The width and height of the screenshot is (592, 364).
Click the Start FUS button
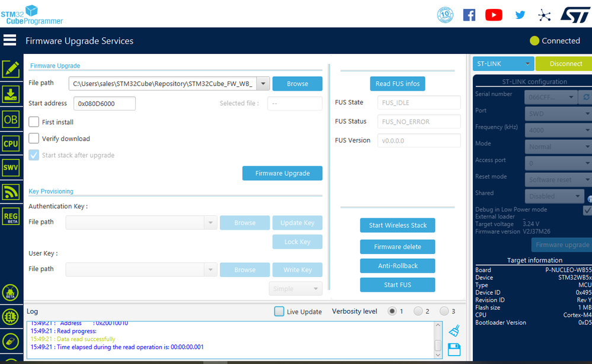(398, 285)
